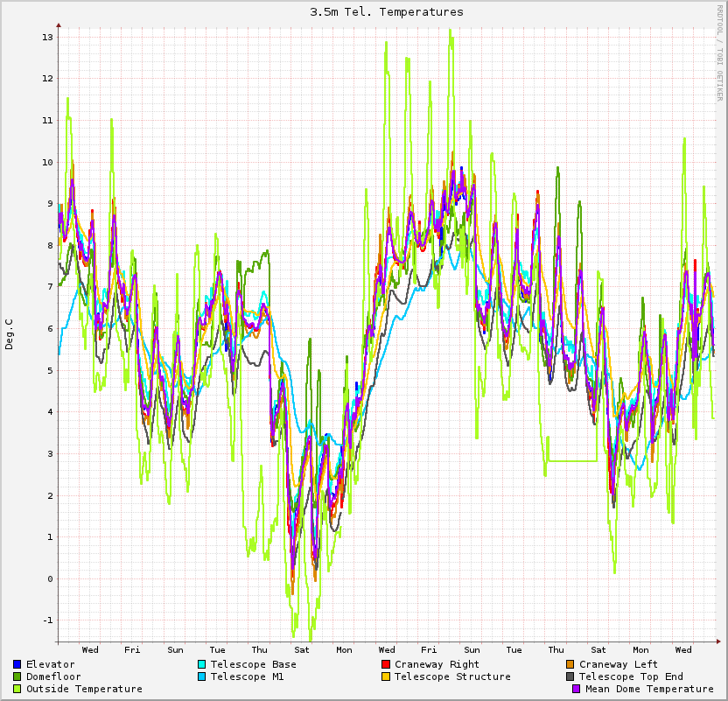
Task: Click the "Outside Temperature" legend text
Action: coord(84,689)
